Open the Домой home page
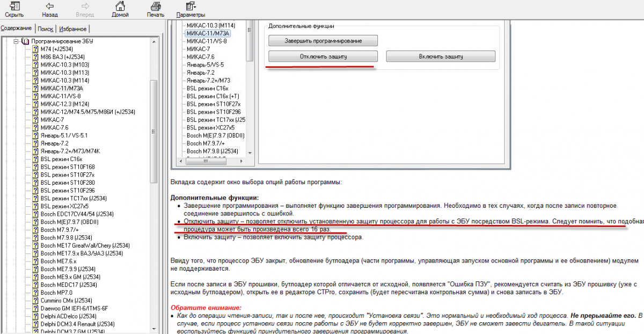The height and width of the screenshot is (334, 644). pyautogui.click(x=120, y=9)
